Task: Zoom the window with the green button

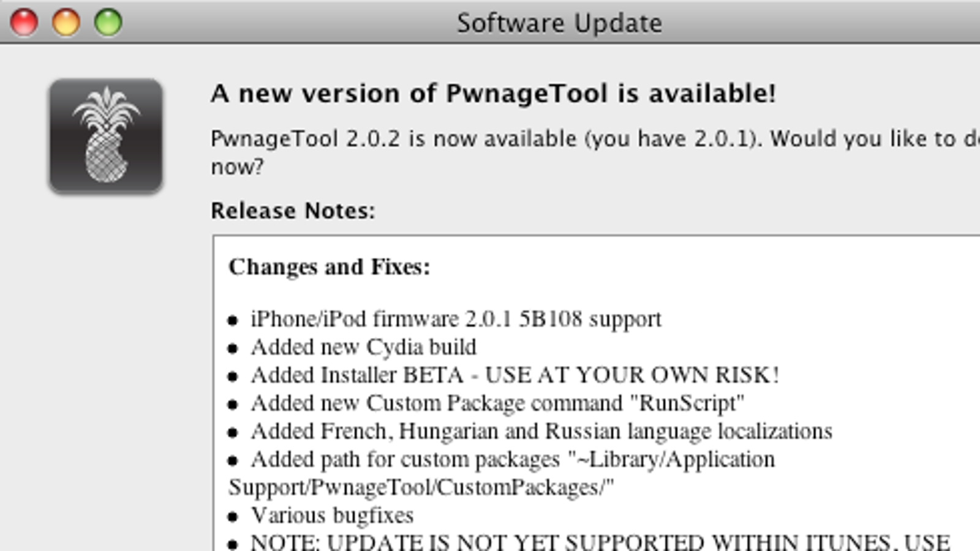Action: pyautogui.click(x=108, y=23)
